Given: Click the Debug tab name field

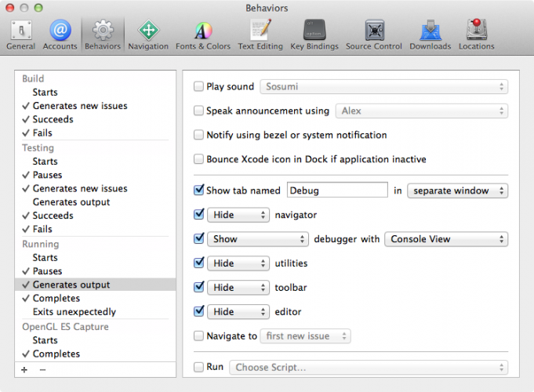Looking at the screenshot, I should [x=337, y=190].
